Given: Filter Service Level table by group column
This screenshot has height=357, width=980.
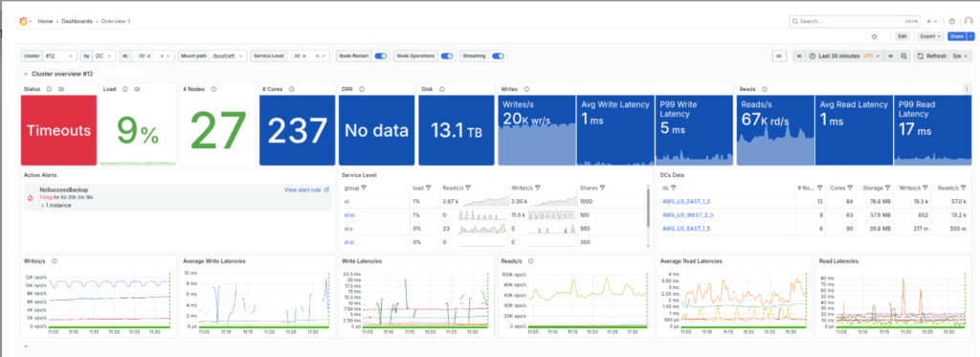Looking at the screenshot, I should point(364,188).
